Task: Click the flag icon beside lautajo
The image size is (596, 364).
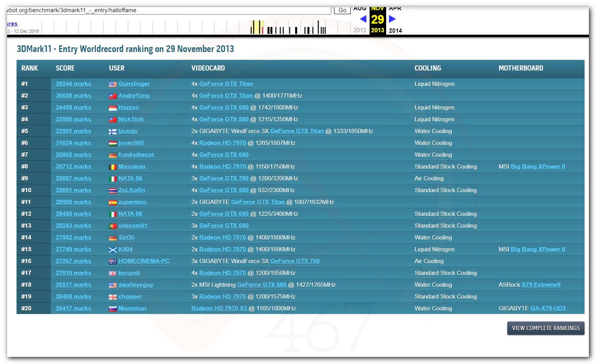Action: [x=113, y=131]
